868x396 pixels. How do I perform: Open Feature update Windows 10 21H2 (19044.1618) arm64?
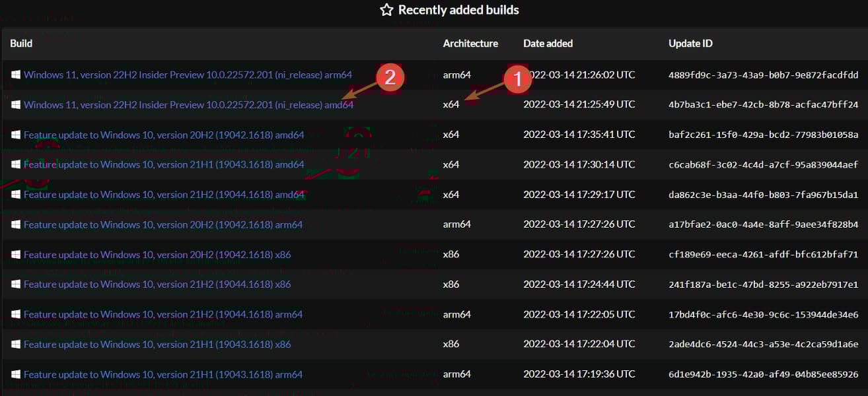(163, 314)
